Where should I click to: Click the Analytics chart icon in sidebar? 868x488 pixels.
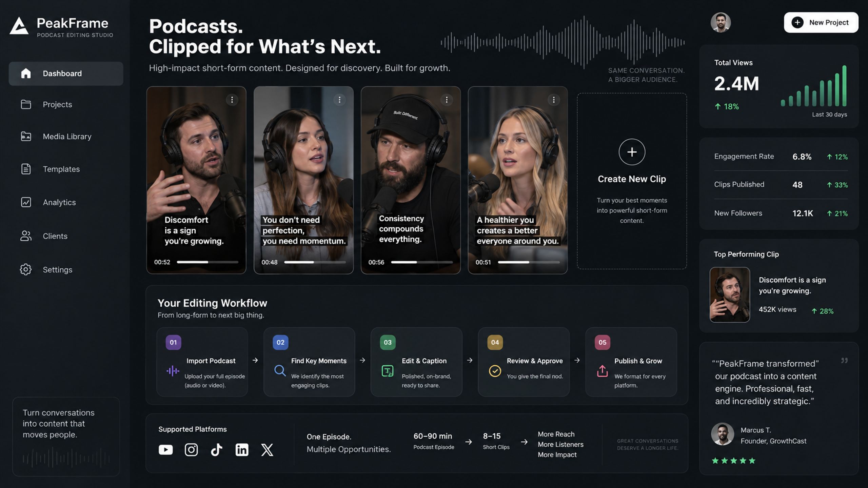pos(26,202)
